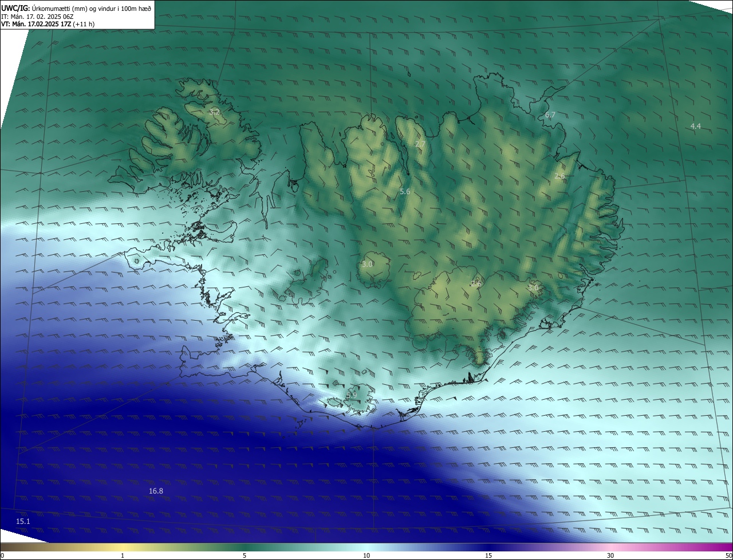Click the 1 label on the color scale
Image resolution: width=733 pixels, height=560 pixels.
tap(123, 555)
